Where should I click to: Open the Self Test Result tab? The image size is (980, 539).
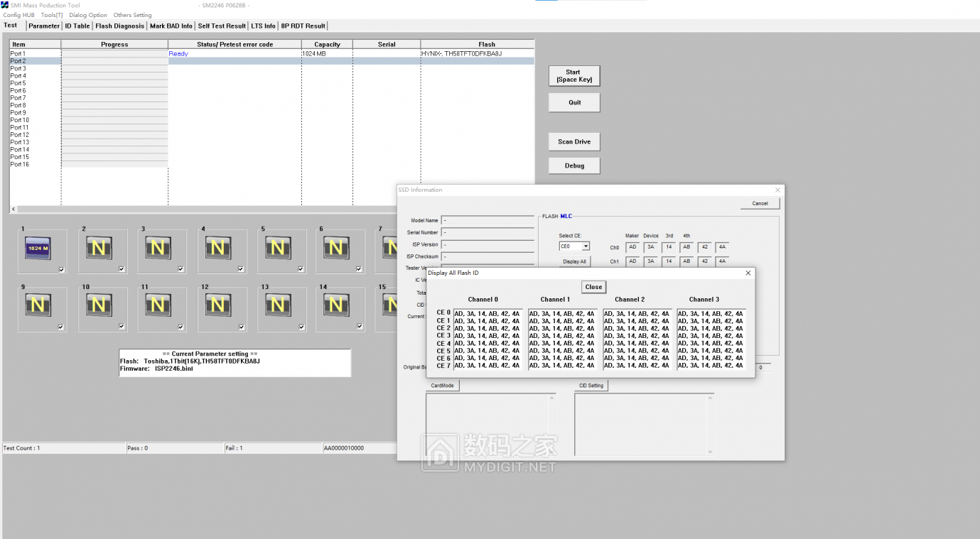coord(222,26)
